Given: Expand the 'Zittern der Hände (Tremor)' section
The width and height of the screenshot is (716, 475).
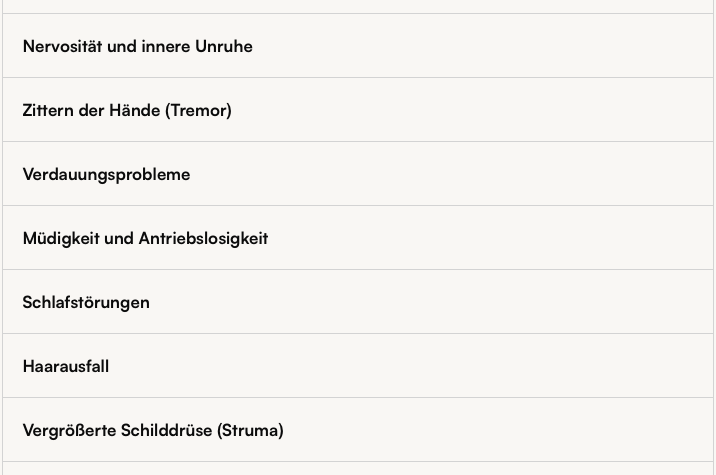Looking at the screenshot, I should (x=358, y=110).
